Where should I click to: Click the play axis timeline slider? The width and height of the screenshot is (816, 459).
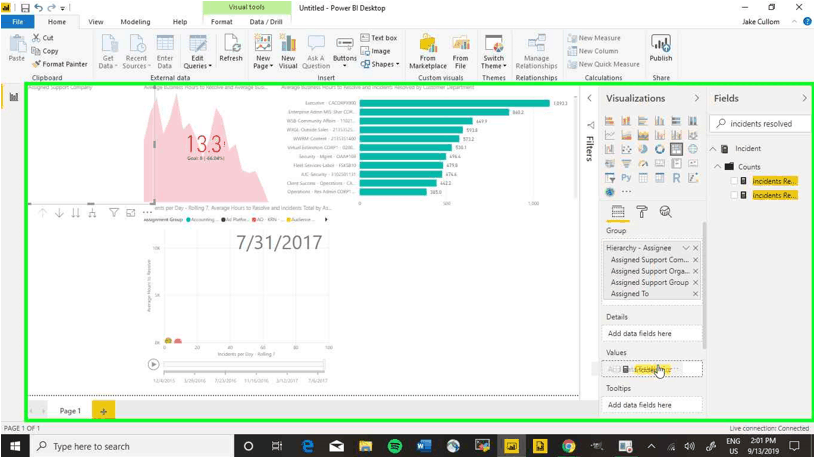click(x=244, y=365)
